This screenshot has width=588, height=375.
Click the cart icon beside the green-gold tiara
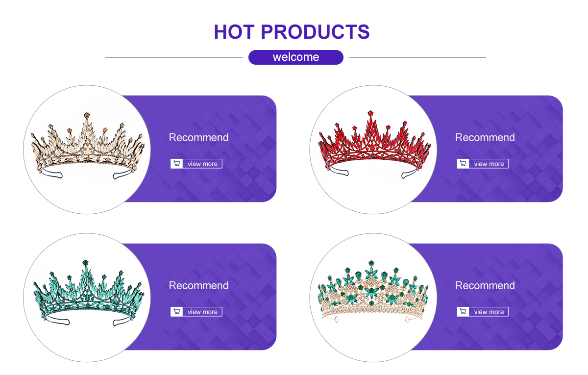pyautogui.click(x=463, y=312)
